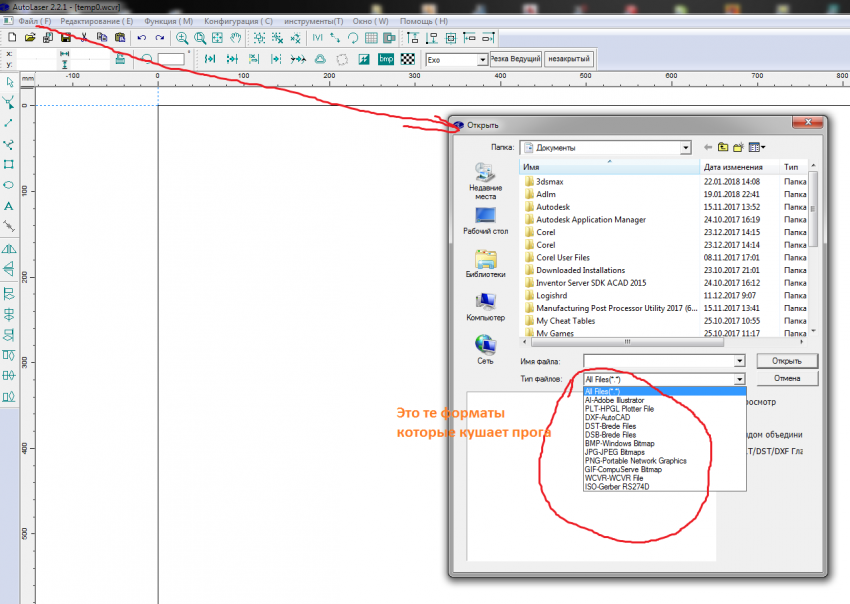Open the Конфигурация (C) menu
The image size is (850, 604).
(237, 21)
